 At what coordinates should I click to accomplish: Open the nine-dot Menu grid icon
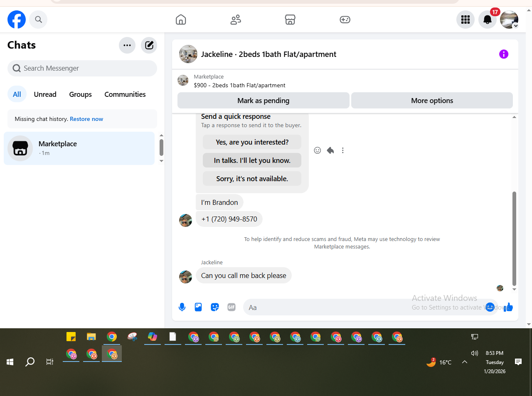(465, 20)
